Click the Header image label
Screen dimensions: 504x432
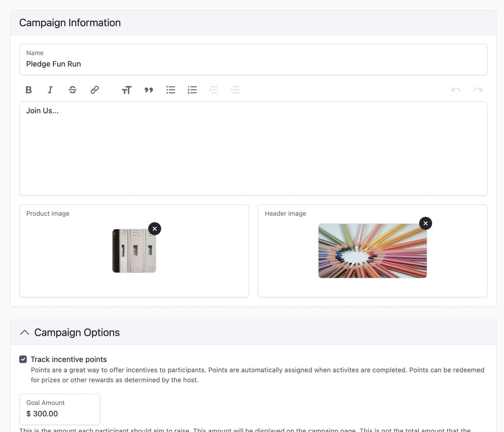point(285,214)
